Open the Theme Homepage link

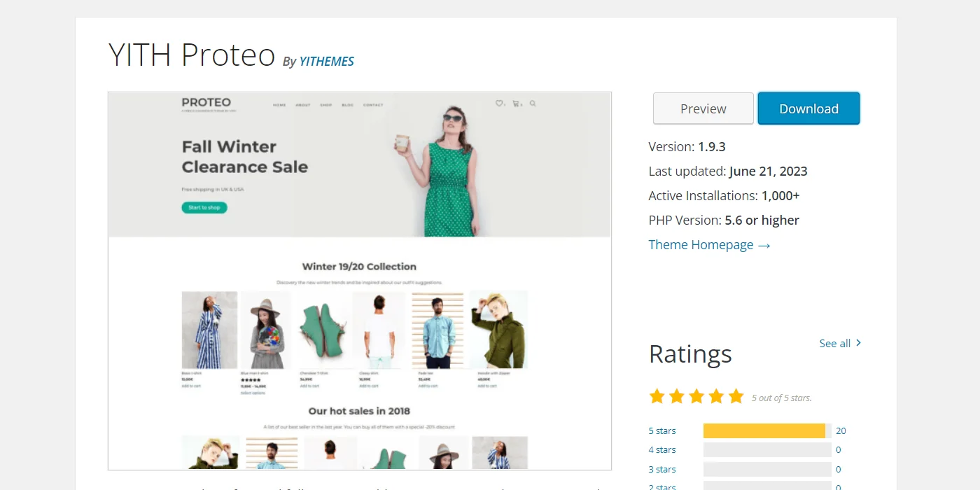710,245
